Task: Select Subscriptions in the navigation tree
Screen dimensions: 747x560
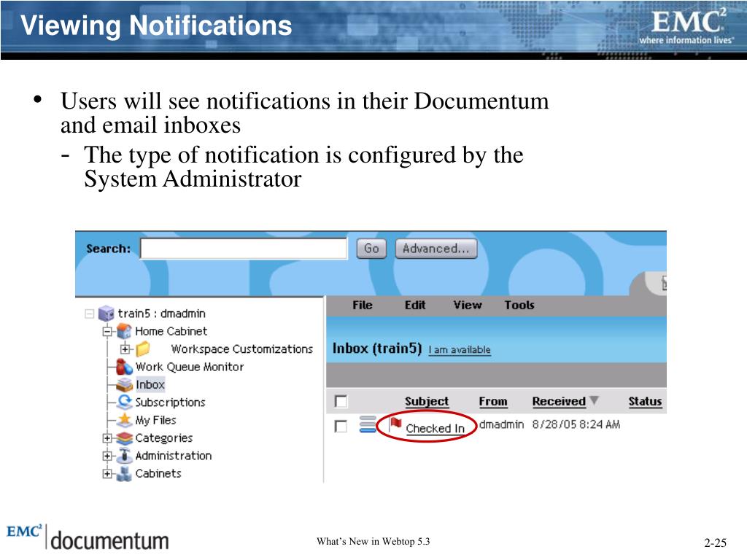Action: (170, 402)
